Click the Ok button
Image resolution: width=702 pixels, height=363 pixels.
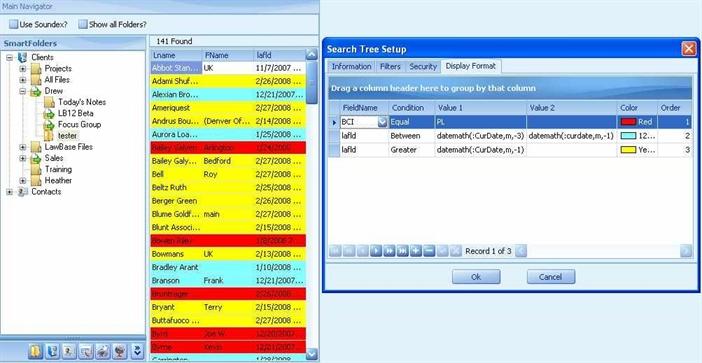476,277
